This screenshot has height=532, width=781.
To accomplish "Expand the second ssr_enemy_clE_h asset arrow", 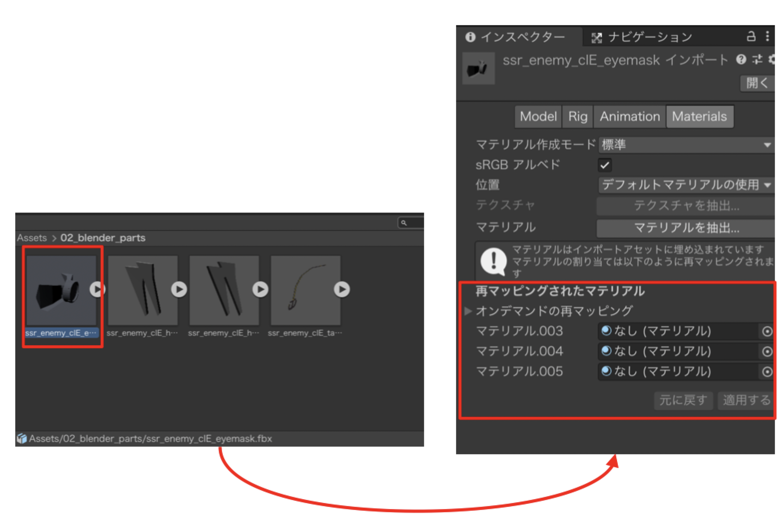I will 260,289.
